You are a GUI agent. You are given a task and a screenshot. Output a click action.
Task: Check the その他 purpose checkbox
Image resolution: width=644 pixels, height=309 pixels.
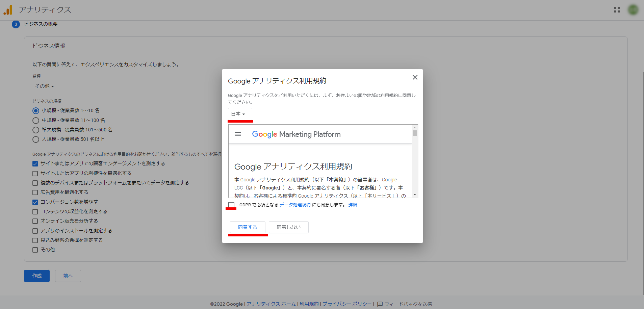coord(35,250)
